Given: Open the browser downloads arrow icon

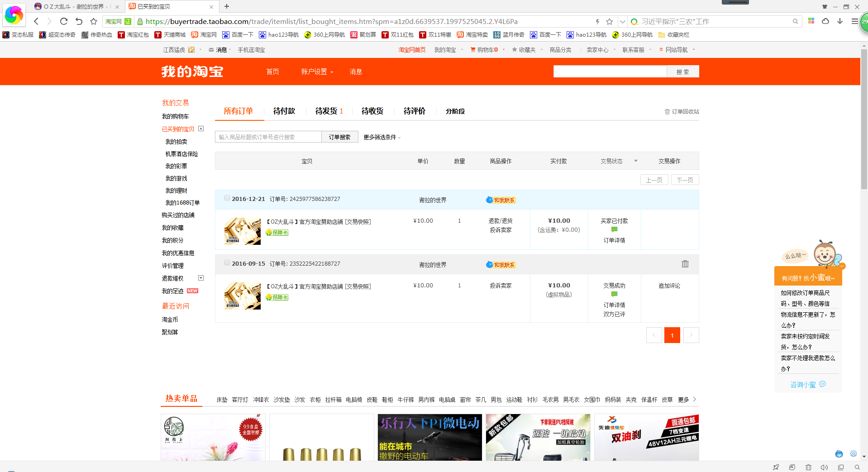Looking at the screenshot, I should (840, 21).
